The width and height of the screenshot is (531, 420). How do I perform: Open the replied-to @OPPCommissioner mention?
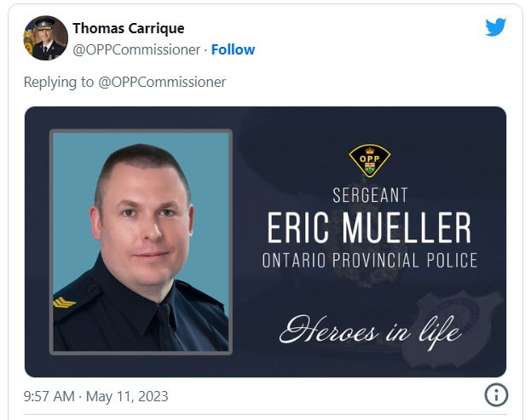coord(162,83)
